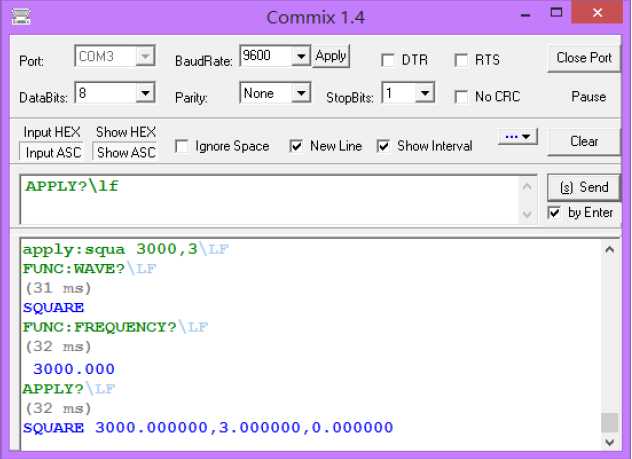Switch to the Input HEX tab
The height and width of the screenshot is (459, 632).
coord(52,132)
